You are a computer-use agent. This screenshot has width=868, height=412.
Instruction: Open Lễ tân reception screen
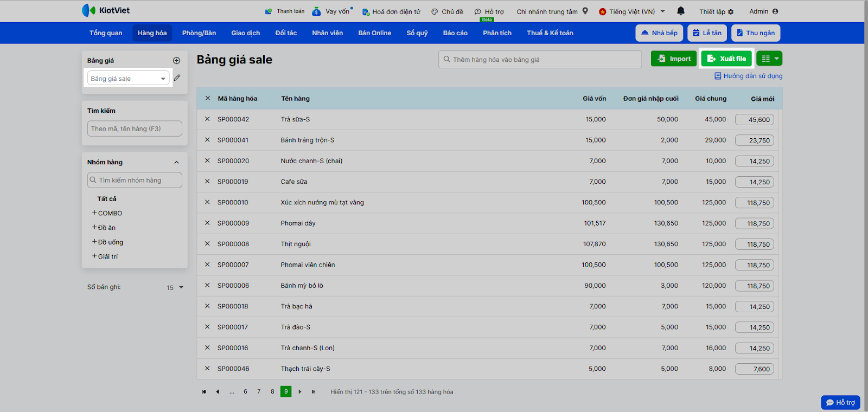pyautogui.click(x=707, y=33)
